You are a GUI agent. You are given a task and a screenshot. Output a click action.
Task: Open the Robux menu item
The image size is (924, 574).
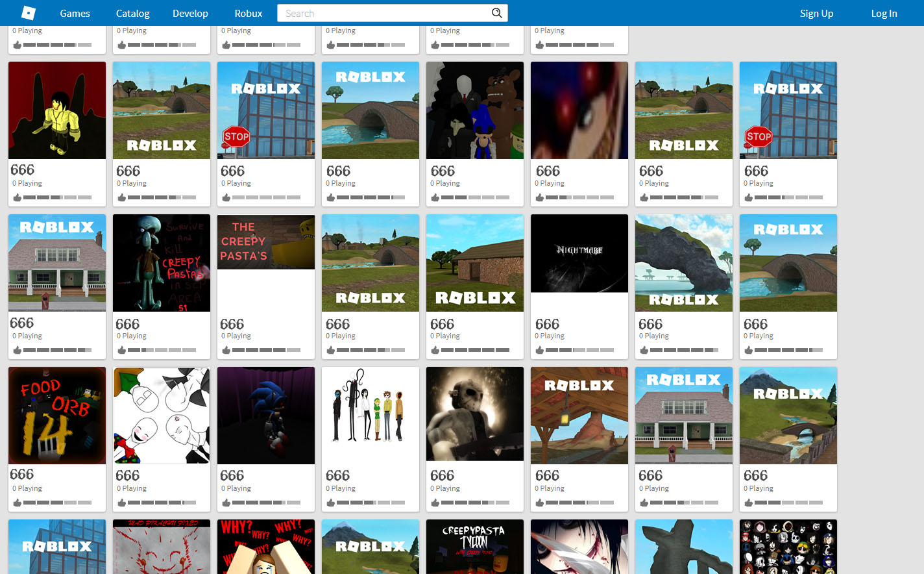249,13
